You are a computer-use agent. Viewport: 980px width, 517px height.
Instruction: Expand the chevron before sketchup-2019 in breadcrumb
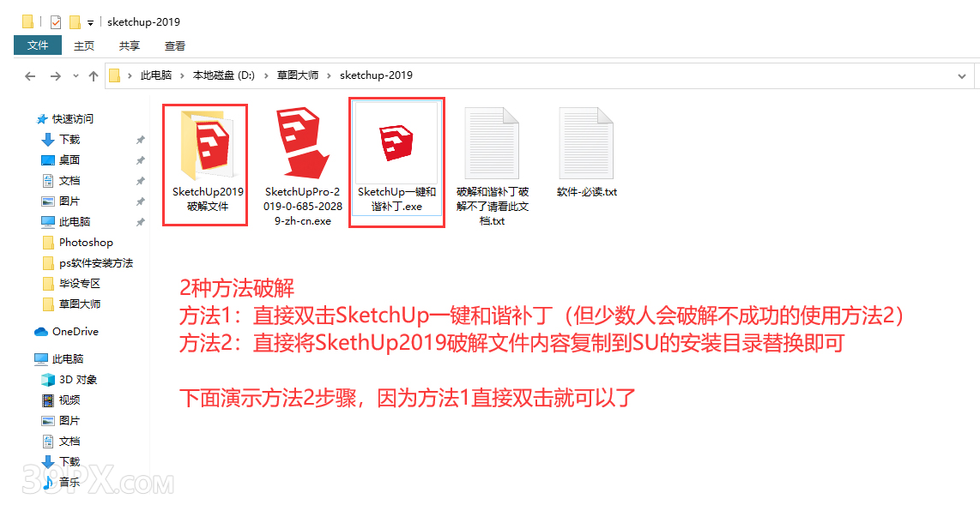(x=330, y=75)
